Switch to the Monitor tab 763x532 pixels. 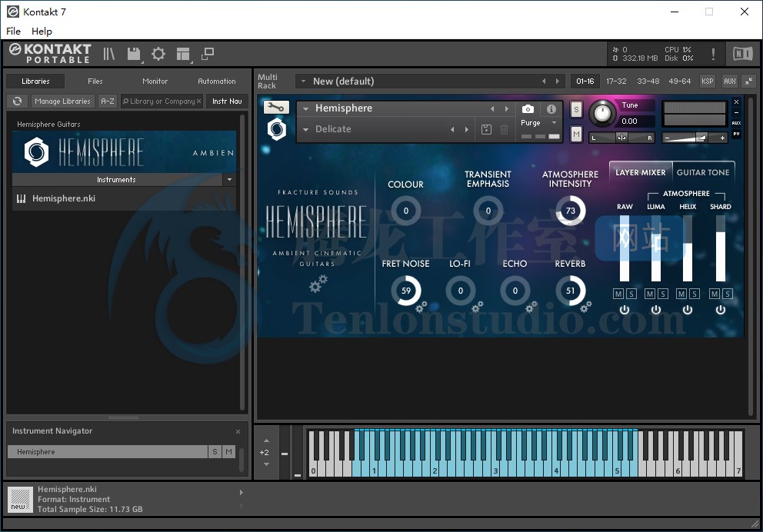click(x=155, y=81)
